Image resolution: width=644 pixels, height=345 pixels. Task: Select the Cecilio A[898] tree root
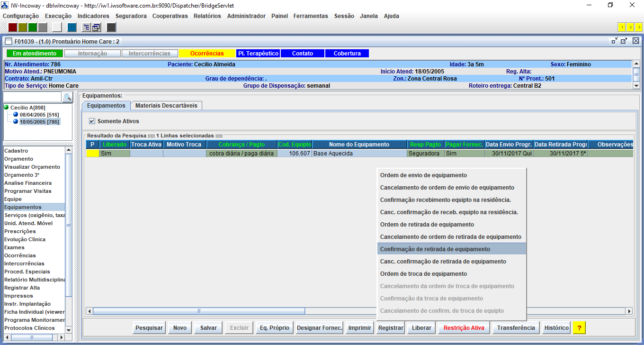click(x=27, y=108)
